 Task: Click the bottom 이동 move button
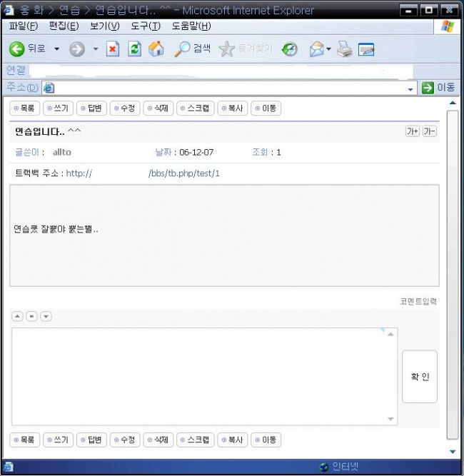(266, 440)
